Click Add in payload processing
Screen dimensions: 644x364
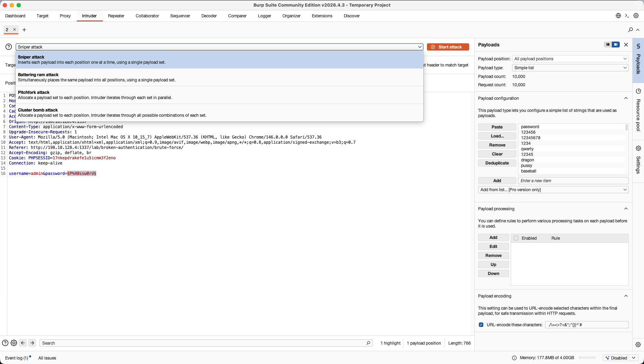pyautogui.click(x=493, y=238)
